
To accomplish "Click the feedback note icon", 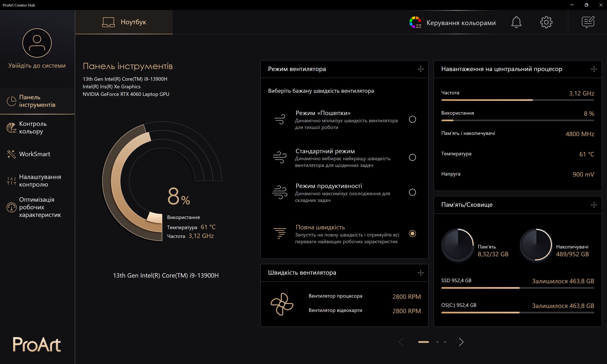I will tap(588, 22).
